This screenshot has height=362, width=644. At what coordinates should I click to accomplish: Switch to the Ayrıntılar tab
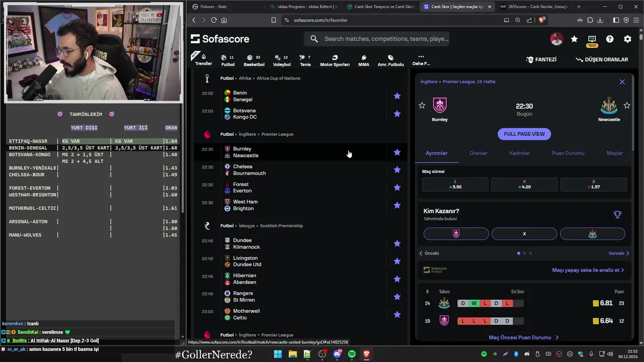(x=437, y=153)
